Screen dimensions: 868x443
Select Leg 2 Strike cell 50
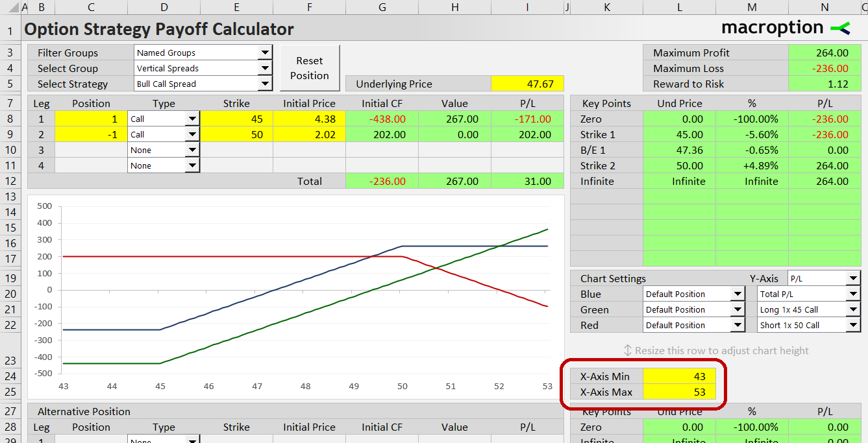pos(236,134)
